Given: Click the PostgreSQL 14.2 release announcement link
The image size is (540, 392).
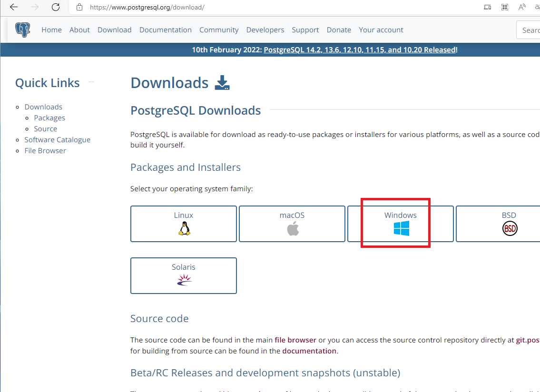Looking at the screenshot, I should pyautogui.click(x=360, y=50).
